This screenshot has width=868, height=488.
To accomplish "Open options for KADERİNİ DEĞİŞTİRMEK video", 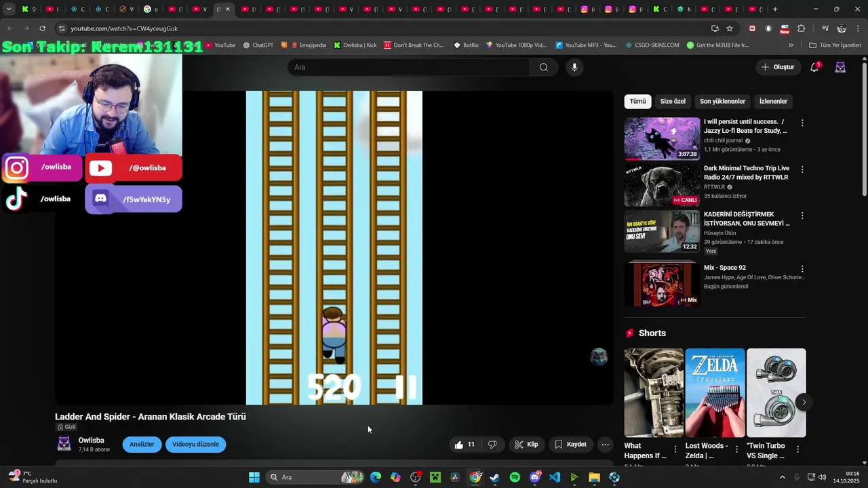I will (802, 216).
